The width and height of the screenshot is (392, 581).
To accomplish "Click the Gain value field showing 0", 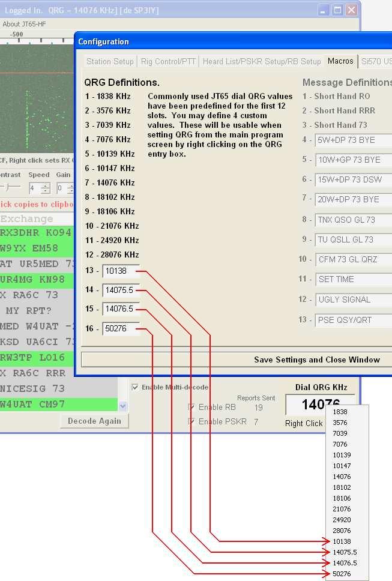I will 61,188.
